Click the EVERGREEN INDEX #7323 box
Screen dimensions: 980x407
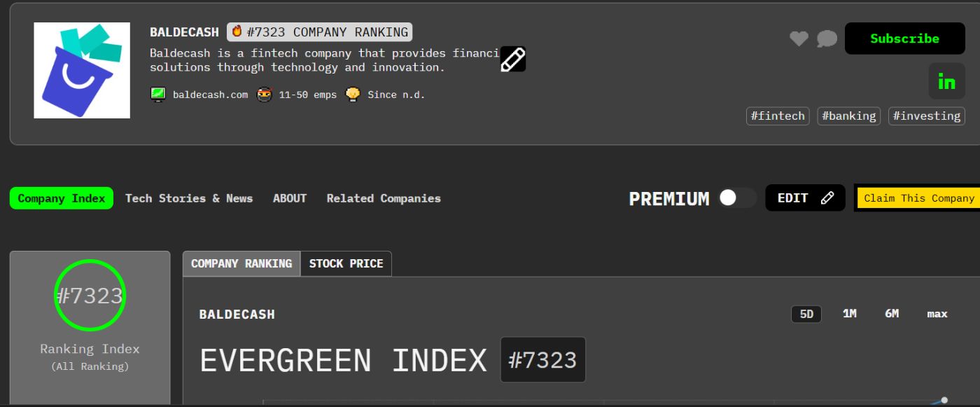coord(542,360)
